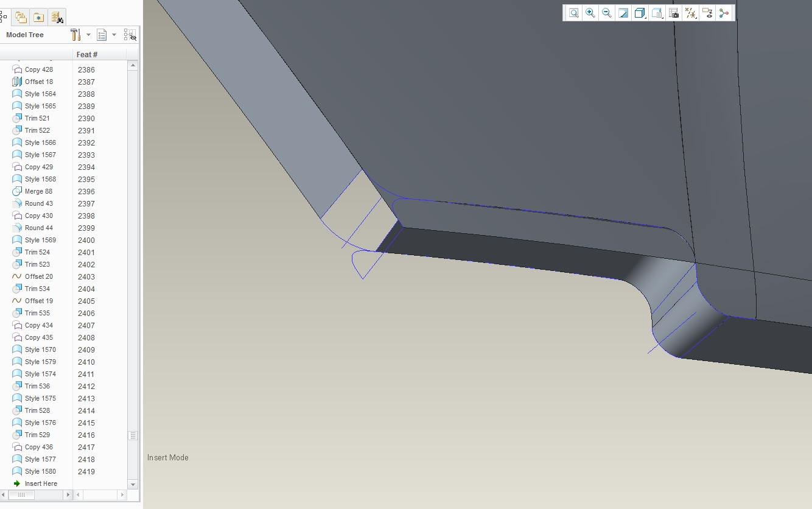Select Style 1566 in the tree
Viewport: 812px width, 509px height.
tap(40, 142)
